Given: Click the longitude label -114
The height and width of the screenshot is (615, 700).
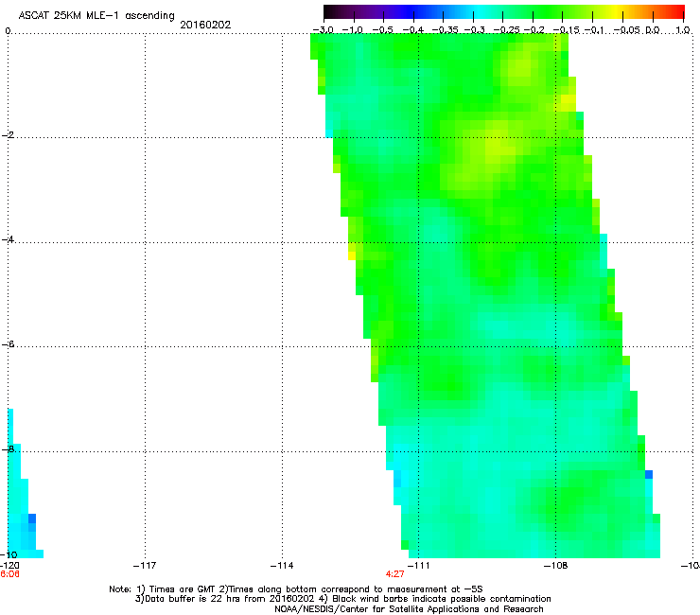Looking at the screenshot, I should 282,566.
